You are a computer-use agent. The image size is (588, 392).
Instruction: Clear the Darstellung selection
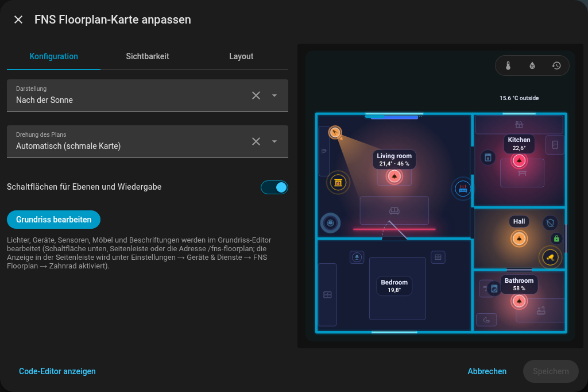[256, 95]
